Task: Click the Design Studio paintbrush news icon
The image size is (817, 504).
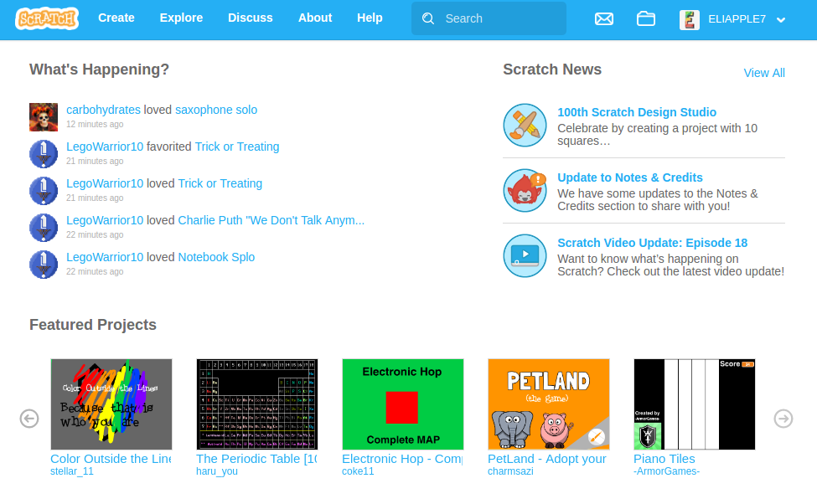Action: 525,125
